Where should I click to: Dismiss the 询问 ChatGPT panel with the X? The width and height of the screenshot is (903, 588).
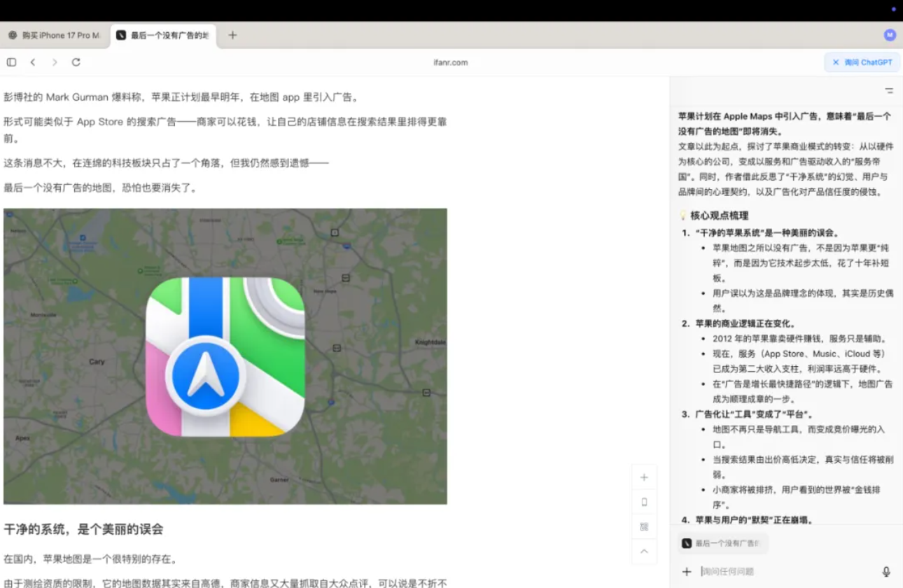point(836,62)
